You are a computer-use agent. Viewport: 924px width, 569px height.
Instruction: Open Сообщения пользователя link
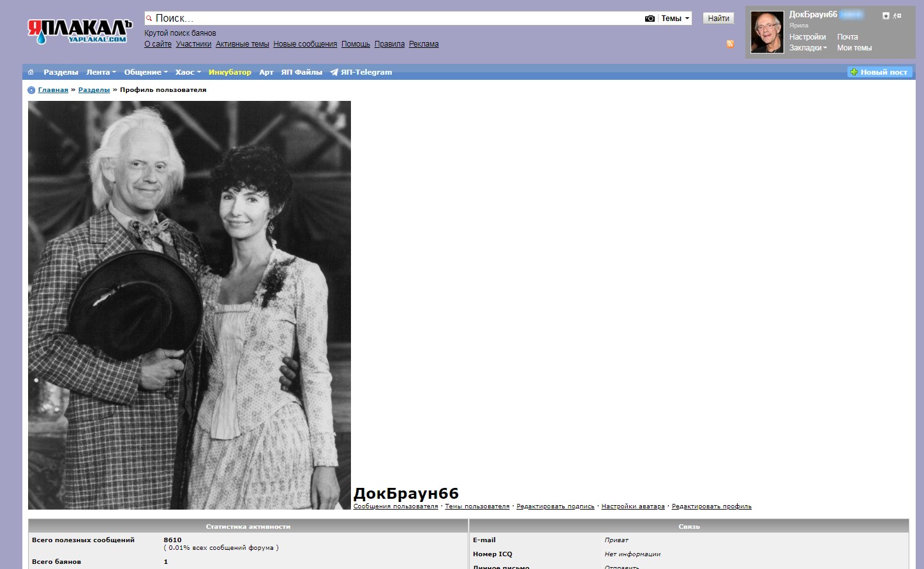[396, 506]
